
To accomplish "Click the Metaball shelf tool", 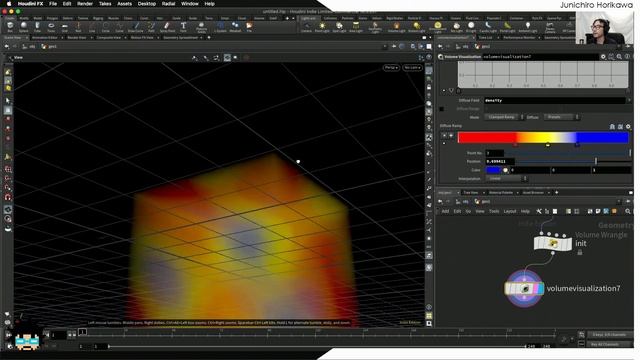I will 235,27.
